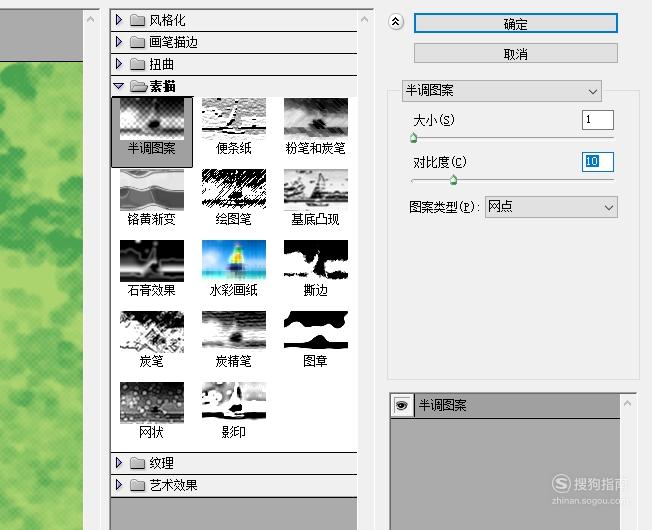Pick the 撕边 filter thumbnail
The image size is (652, 530).
pos(316,261)
